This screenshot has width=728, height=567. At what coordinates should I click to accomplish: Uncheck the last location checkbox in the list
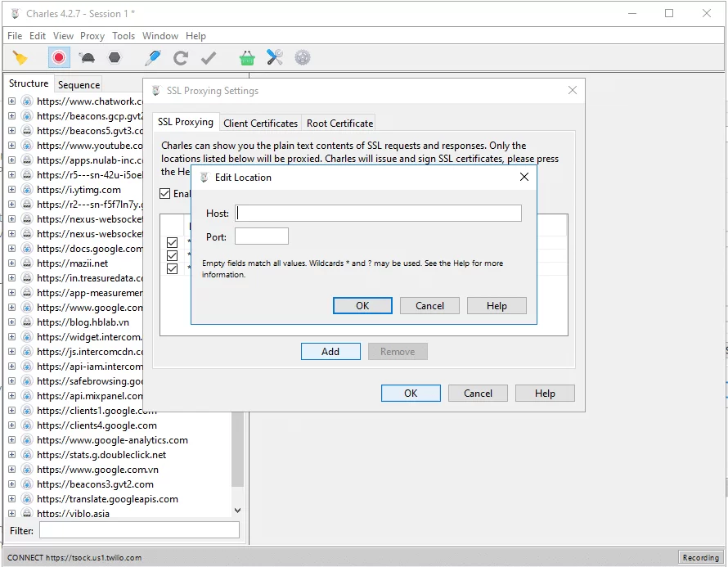(x=173, y=268)
